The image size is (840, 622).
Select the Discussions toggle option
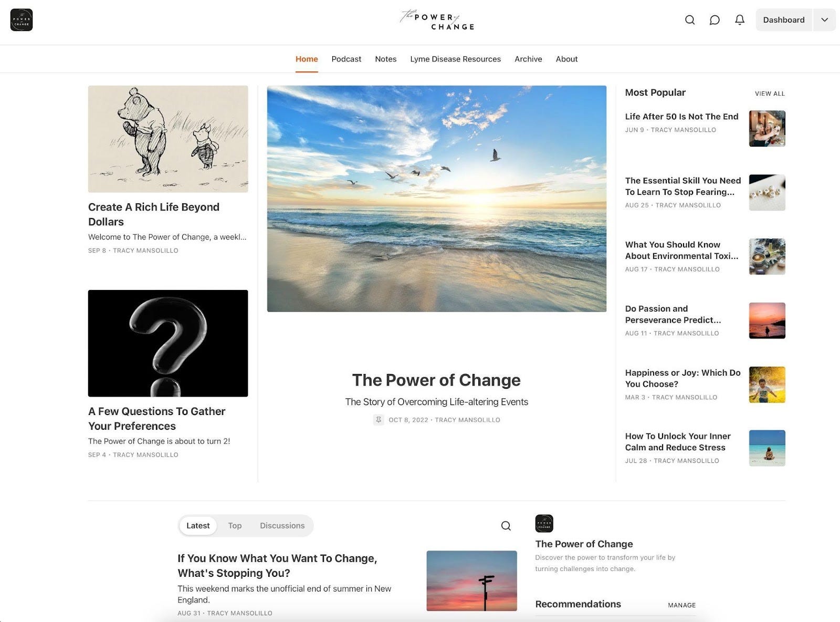[x=282, y=526]
